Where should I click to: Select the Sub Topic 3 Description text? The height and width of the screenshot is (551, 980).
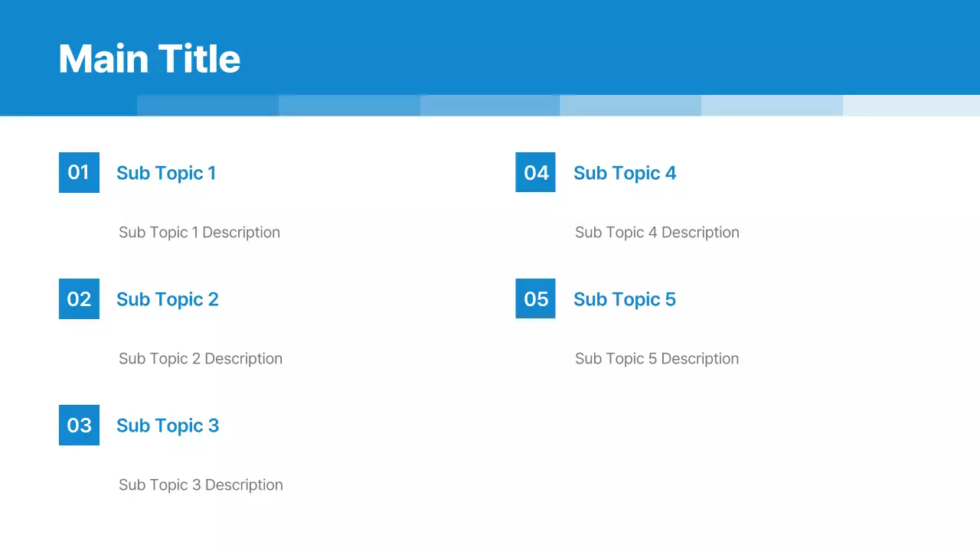201,485
